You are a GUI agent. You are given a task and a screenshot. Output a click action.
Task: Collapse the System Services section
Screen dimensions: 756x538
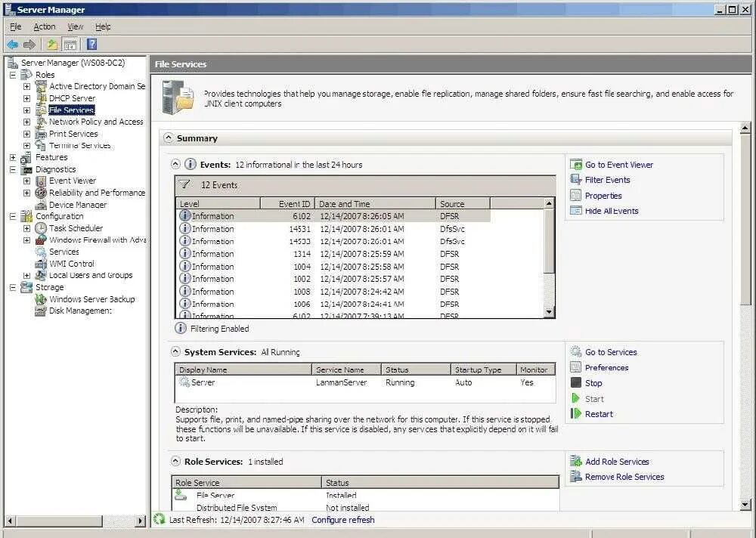point(175,351)
